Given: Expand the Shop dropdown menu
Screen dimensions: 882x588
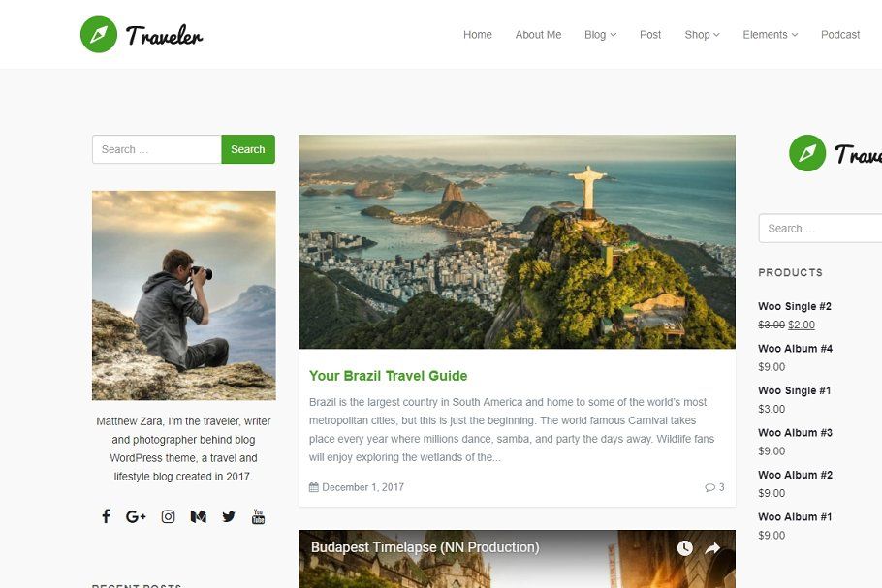Looking at the screenshot, I should click(x=702, y=34).
